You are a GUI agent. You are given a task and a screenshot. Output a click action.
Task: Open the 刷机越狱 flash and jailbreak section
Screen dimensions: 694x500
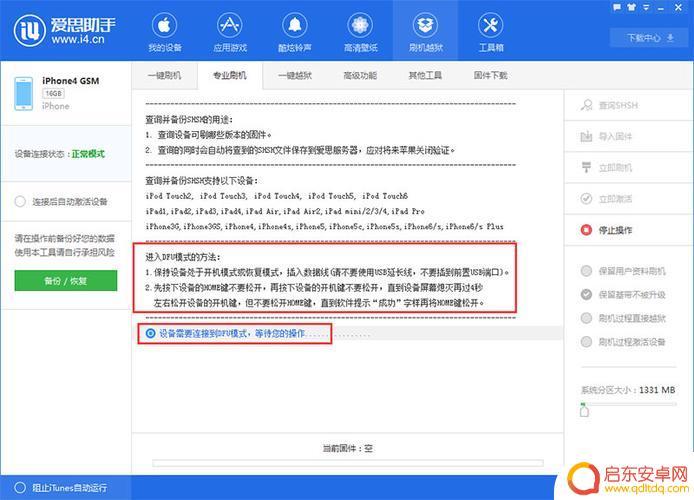pos(425,31)
